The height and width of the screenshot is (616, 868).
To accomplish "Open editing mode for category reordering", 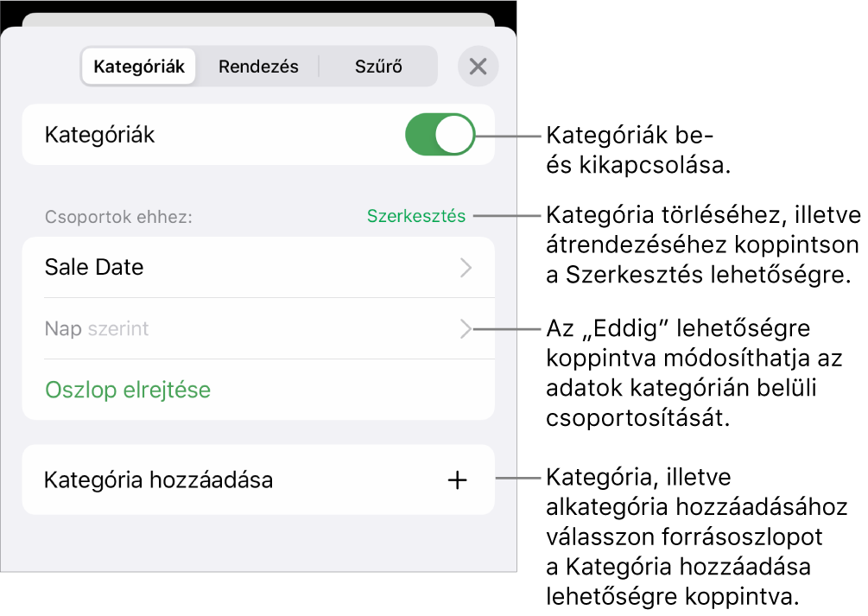I will click(415, 216).
